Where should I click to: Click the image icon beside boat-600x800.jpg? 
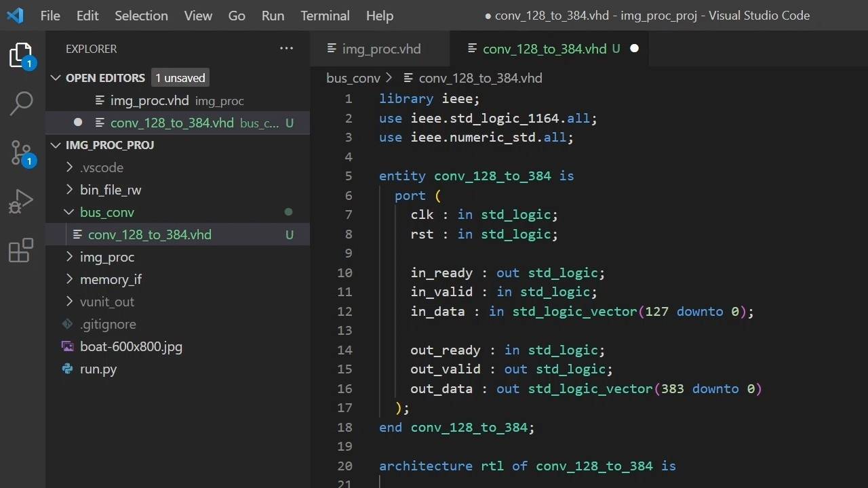(68, 347)
